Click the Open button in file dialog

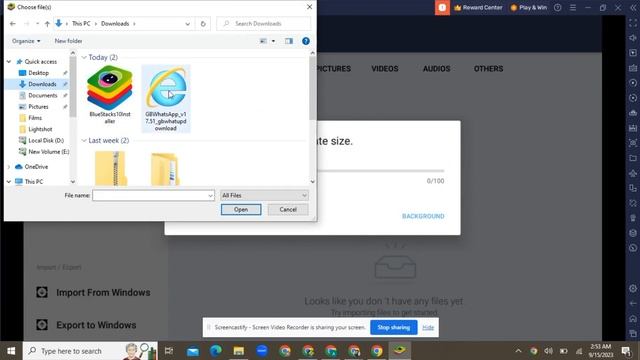click(241, 209)
